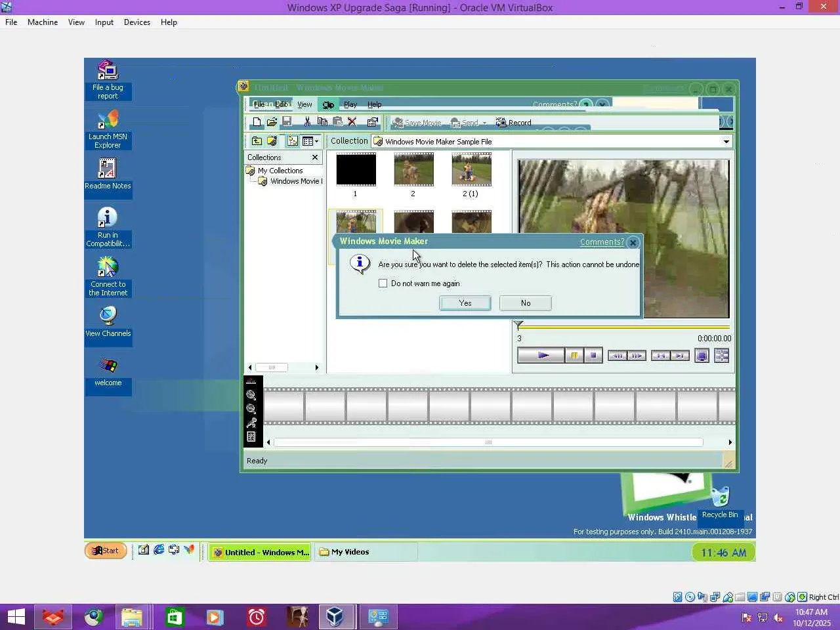The height and width of the screenshot is (630, 840).
Task: Click the VirtualBox icon in host taskbar
Action: 335,617
